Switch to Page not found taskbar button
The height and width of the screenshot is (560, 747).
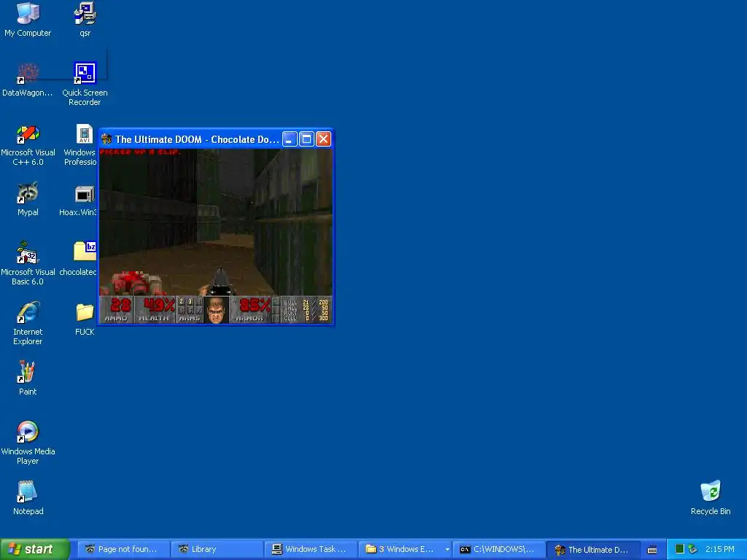point(123,549)
